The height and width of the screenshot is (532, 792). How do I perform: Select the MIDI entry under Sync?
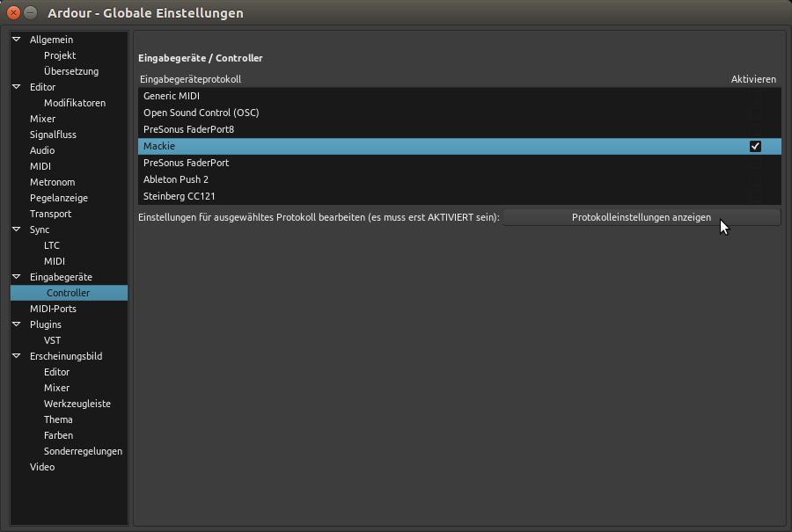point(55,261)
